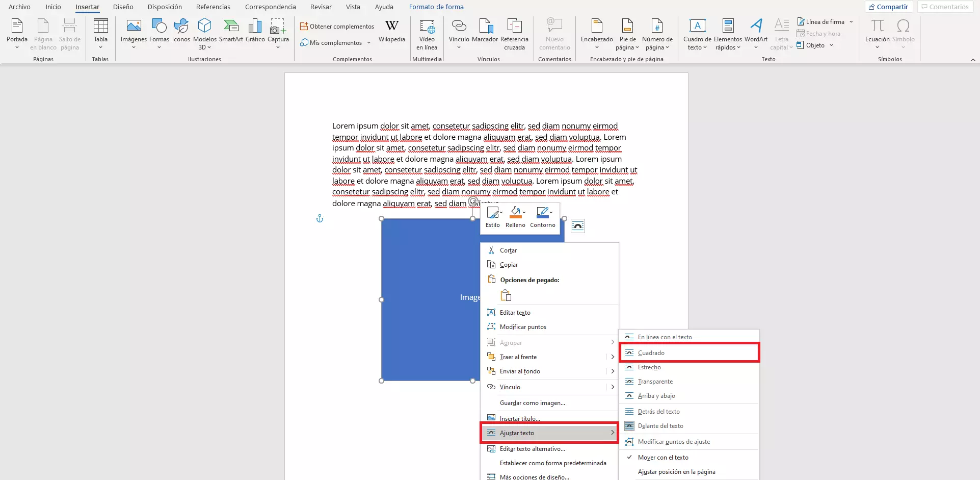This screenshot has width=980, height=480.
Task: Click the paste option clipboard icon
Action: 506,295
